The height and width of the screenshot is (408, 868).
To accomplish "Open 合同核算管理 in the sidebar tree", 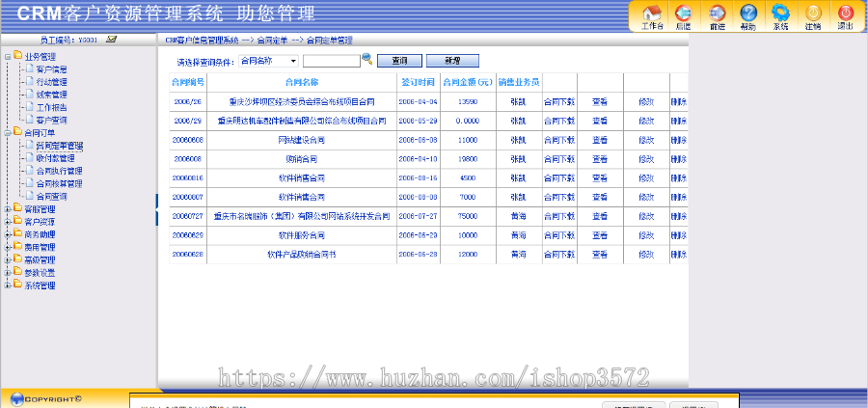I will (x=59, y=184).
